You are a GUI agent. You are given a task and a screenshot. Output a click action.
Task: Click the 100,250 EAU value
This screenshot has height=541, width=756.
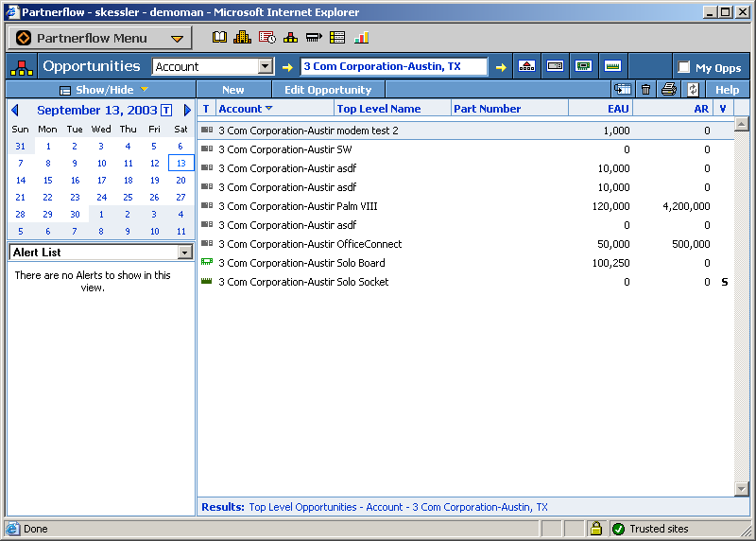610,263
